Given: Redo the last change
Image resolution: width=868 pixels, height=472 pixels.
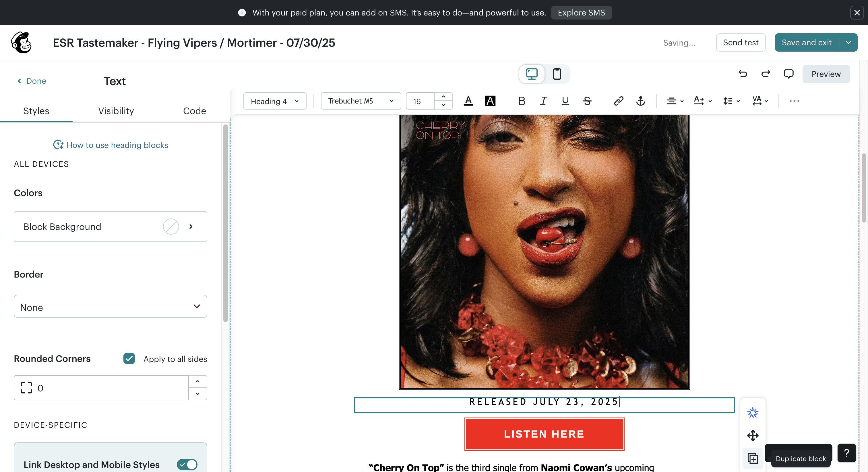Looking at the screenshot, I should coord(766,74).
